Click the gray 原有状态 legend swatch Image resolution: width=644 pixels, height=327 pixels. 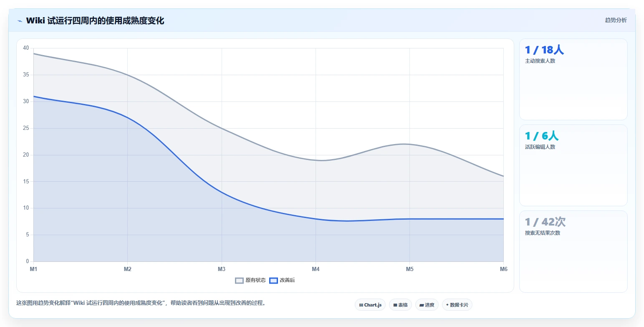pos(239,281)
